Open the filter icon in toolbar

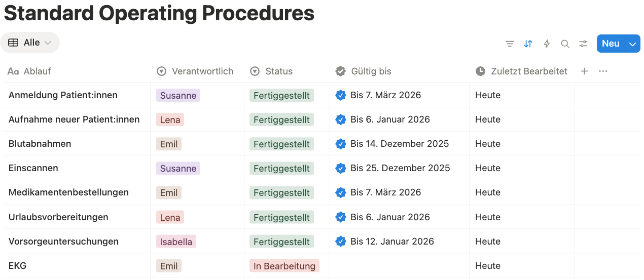tap(510, 44)
